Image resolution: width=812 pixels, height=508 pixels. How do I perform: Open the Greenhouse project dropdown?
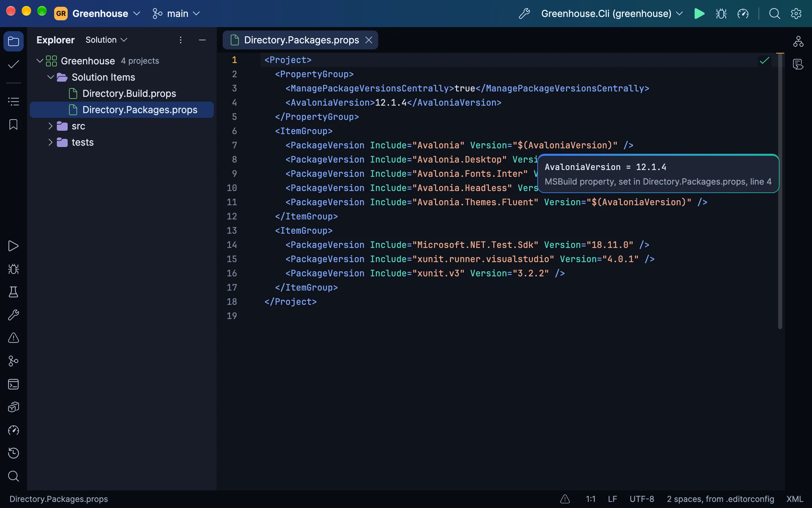pos(97,14)
